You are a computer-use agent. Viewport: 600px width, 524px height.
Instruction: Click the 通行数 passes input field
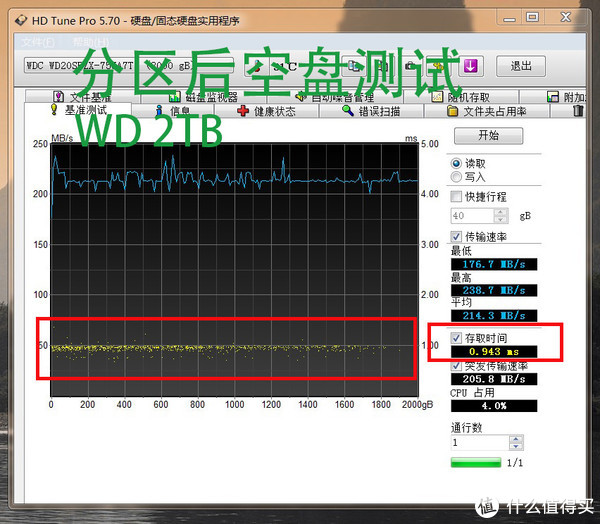[x=480, y=443]
